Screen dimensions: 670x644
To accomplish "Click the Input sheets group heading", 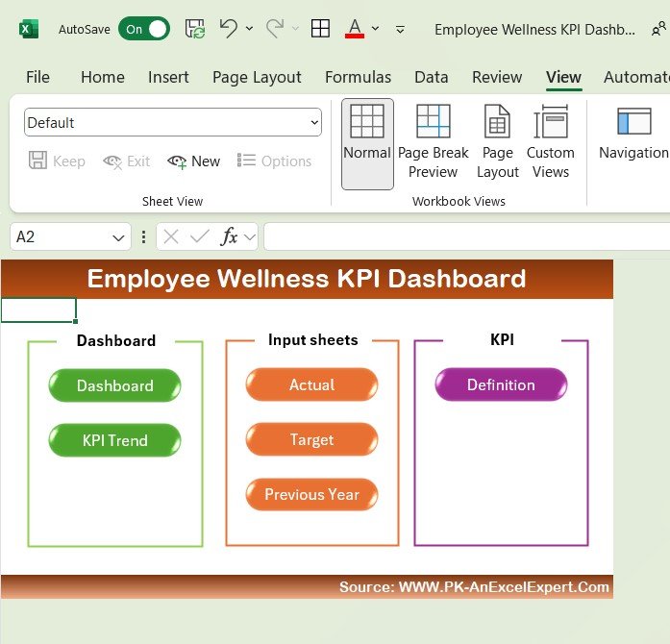I will [x=313, y=339].
